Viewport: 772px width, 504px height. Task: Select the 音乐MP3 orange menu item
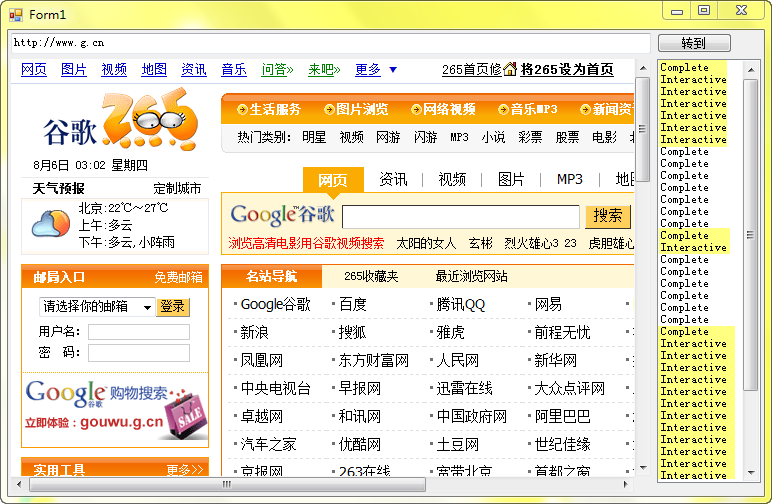tap(528, 109)
